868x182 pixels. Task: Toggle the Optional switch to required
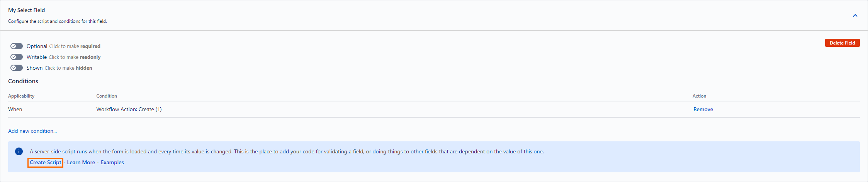[x=17, y=46]
